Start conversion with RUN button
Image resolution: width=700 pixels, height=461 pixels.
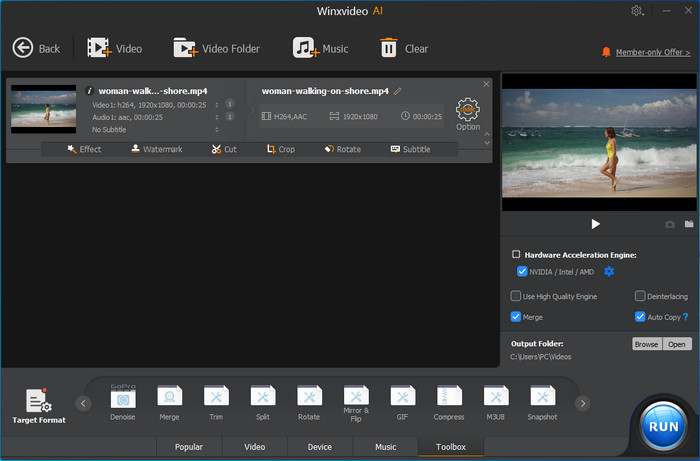663,426
